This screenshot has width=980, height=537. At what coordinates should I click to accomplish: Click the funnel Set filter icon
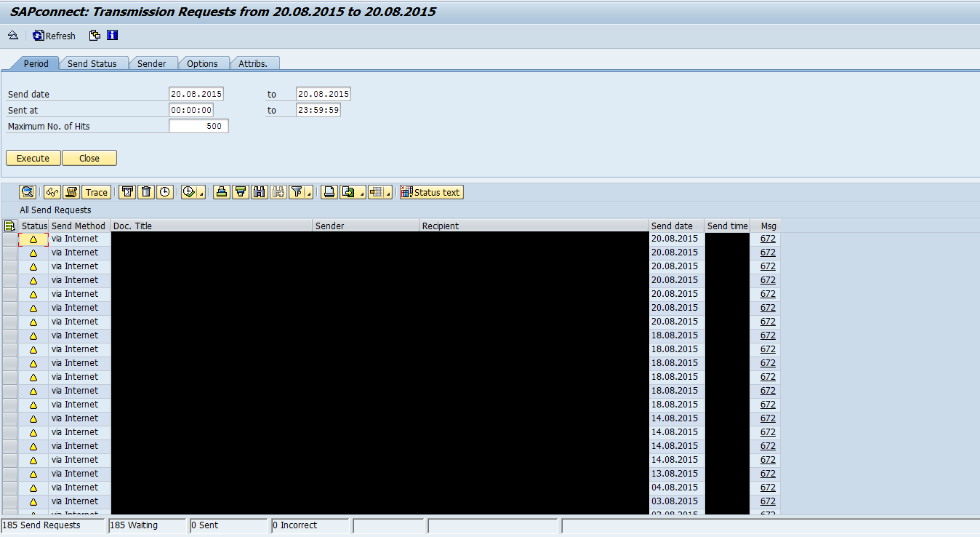[x=297, y=192]
